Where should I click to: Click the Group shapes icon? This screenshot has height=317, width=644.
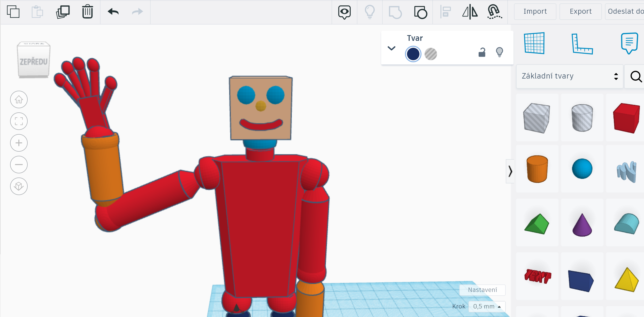(395, 12)
